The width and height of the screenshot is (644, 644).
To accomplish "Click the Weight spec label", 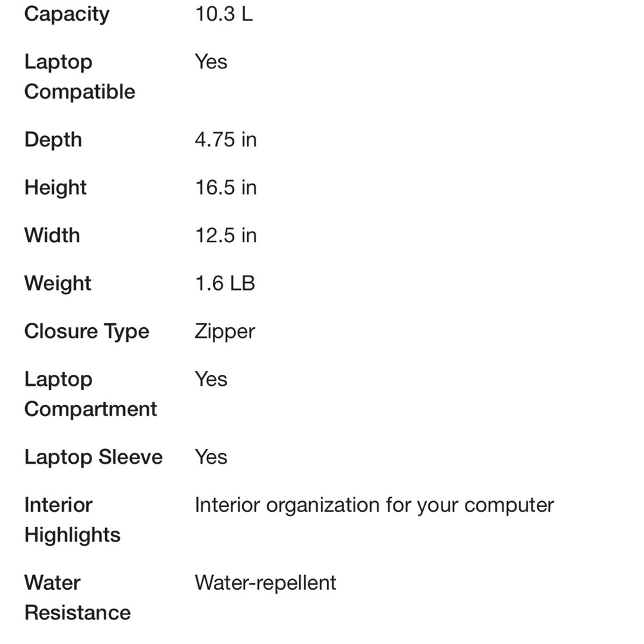I will pos(58,283).
